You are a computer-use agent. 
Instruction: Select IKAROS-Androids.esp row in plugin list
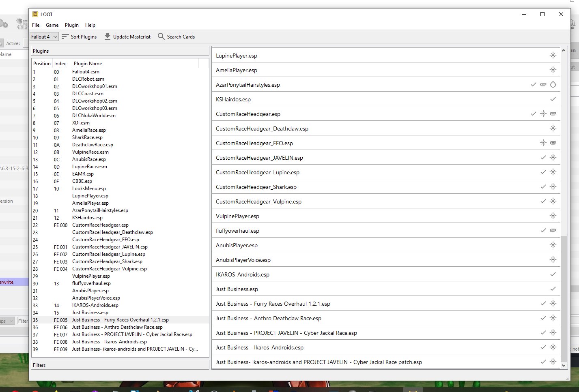click(120, 305)
